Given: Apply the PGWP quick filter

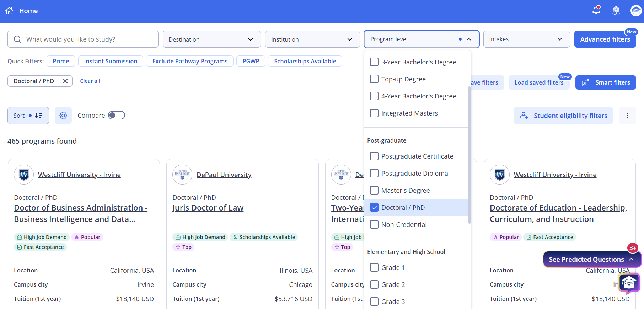Looking at the screenshot, I should 251,61.
